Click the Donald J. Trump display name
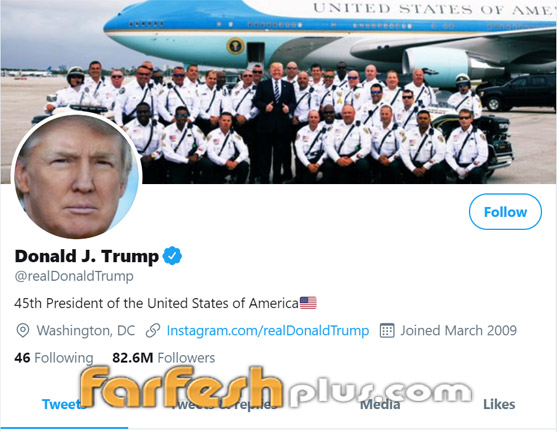 (x=87, y=256)
